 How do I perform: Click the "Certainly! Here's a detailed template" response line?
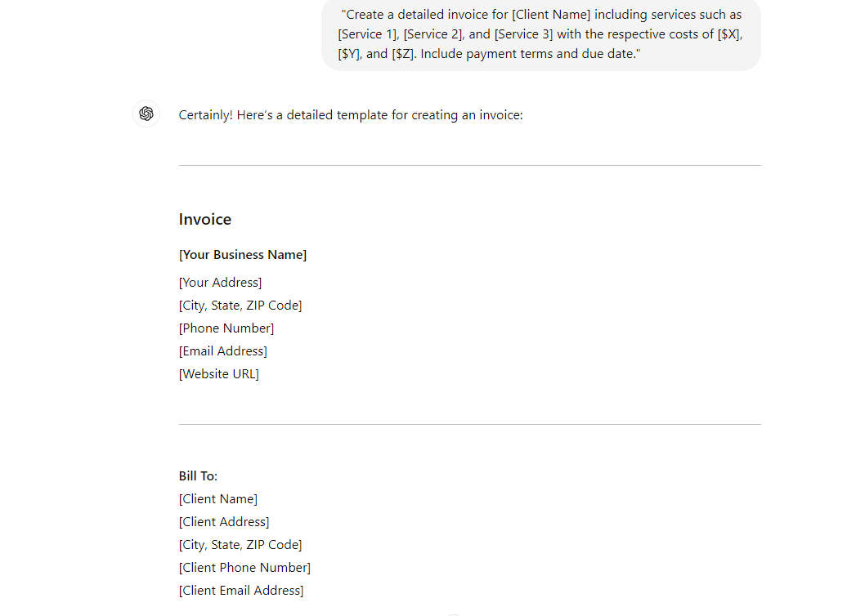[350, 115]
